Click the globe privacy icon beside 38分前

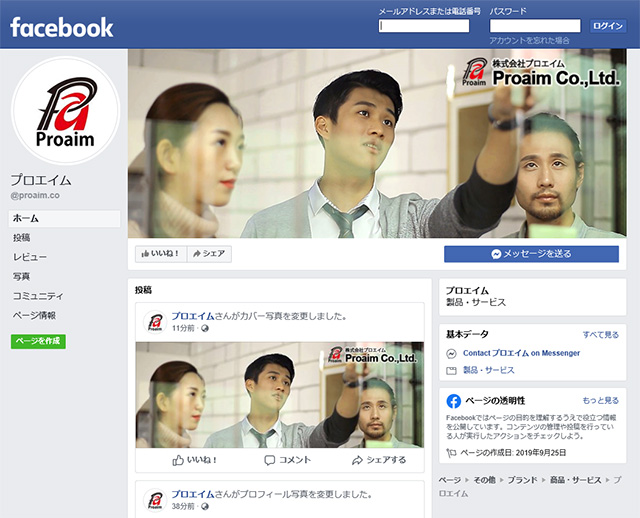(x=205, y=506)
